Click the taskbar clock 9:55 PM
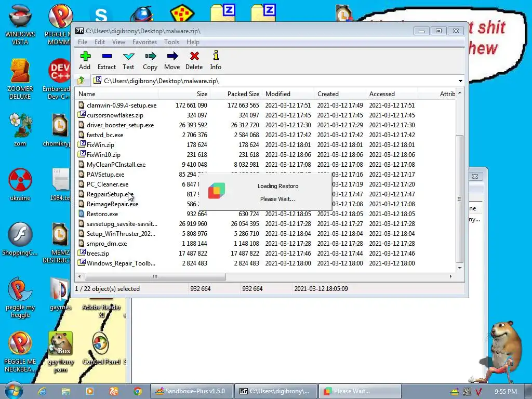 coord(506,391)
